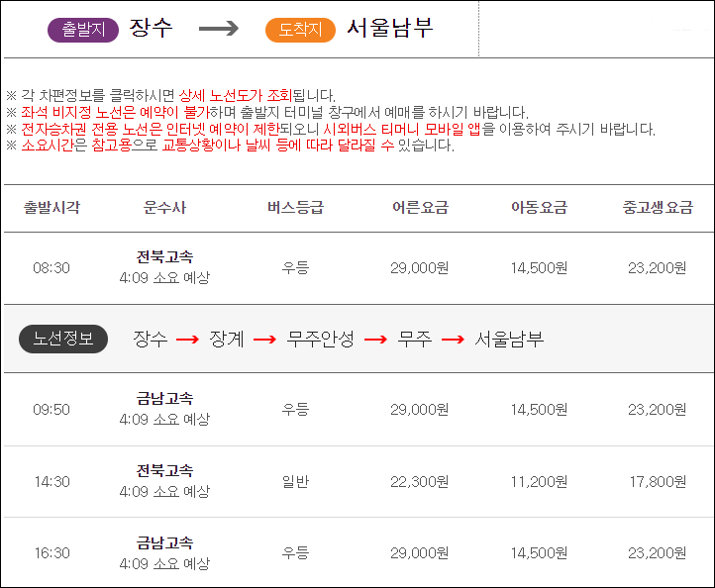Click 서울남부 final stop in route info
Screen dimensions: 715x588
(x=509, y=340)
